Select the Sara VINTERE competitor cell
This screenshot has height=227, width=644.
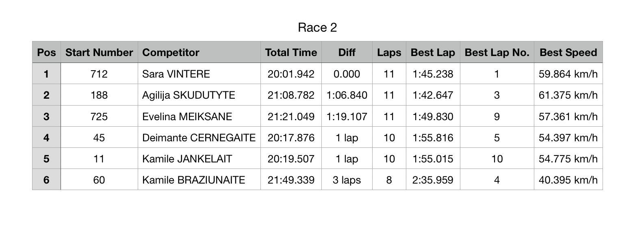tap(199, 74)
